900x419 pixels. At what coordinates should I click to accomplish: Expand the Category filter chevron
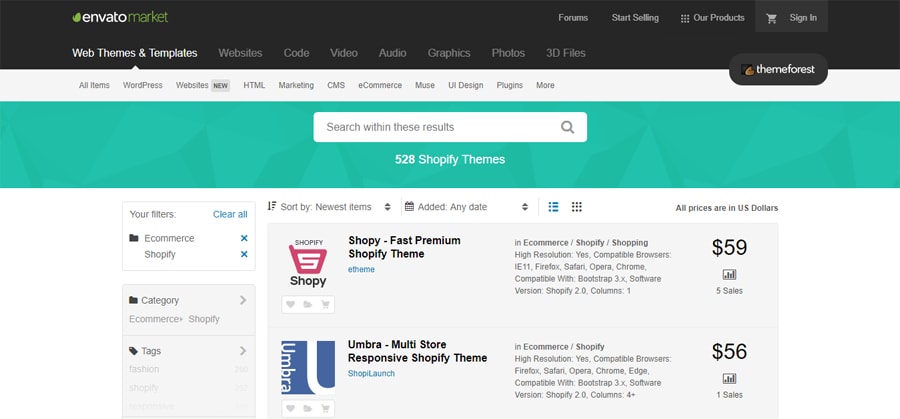(243, 300)
